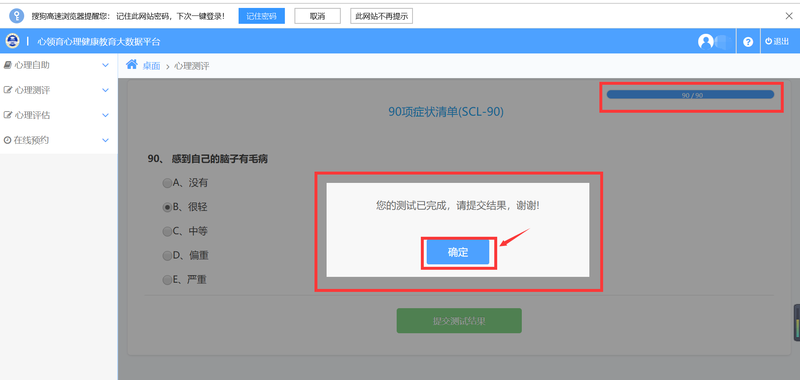Expand the 心理自助 menu chevron

click(x=106, y=65)
